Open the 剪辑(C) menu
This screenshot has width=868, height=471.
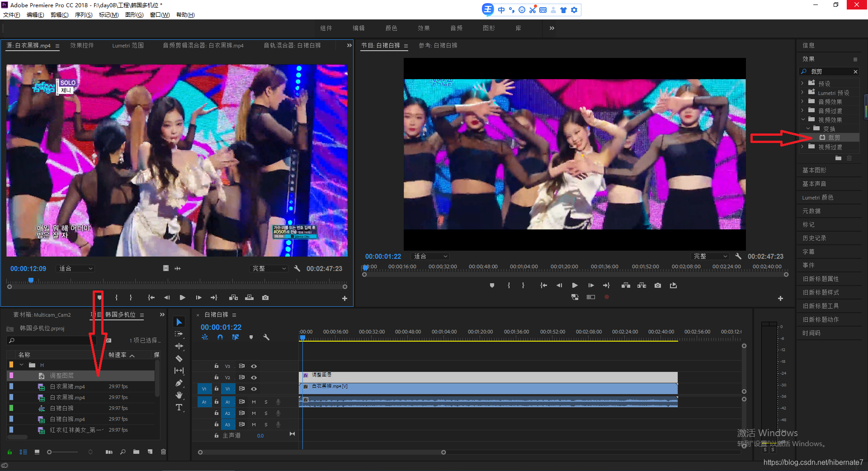60,15
